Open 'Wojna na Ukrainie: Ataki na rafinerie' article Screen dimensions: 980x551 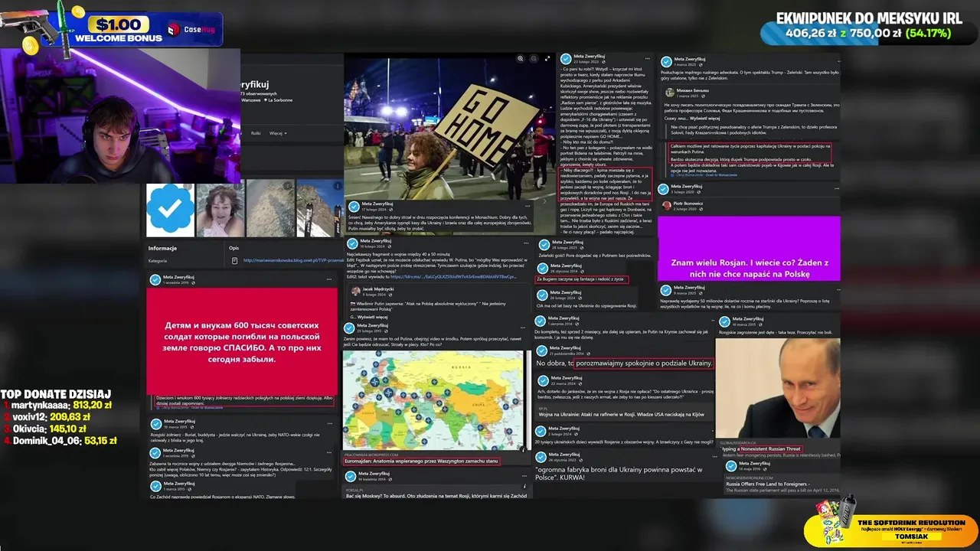[621, 414]
